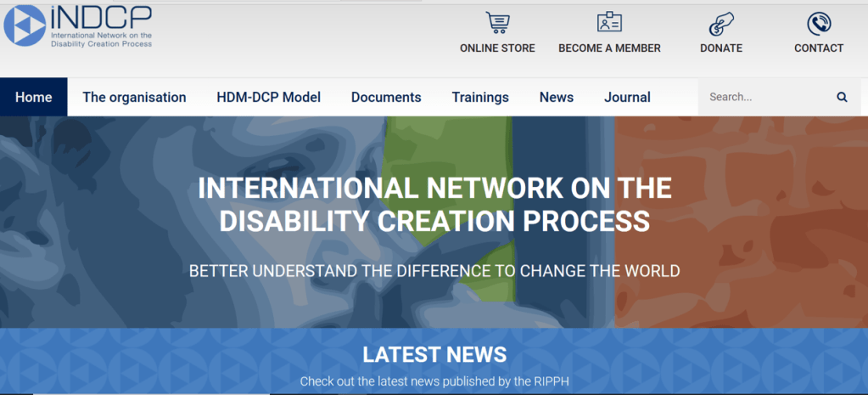Focus the Search text field
868x395 pixels.
(764, 97)
